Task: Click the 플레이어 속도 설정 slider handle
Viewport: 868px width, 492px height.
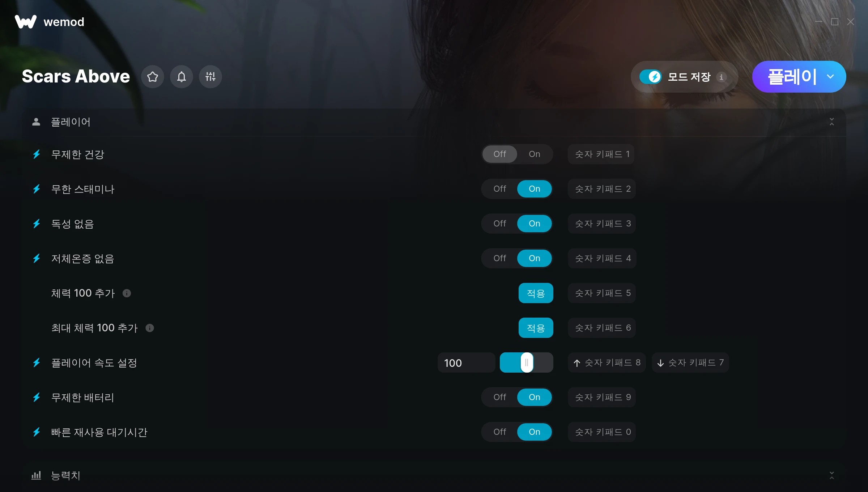Action: (x=527, y=362)
